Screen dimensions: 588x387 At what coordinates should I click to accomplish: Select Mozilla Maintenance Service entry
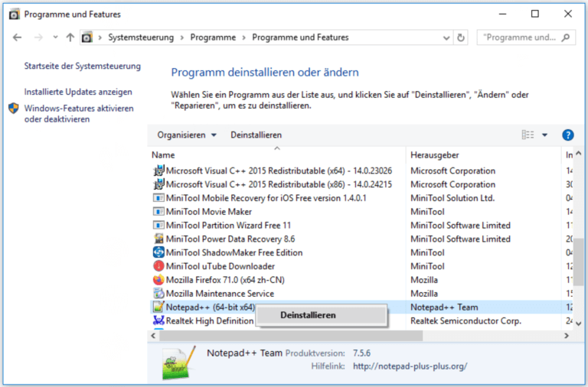(220, 294)
